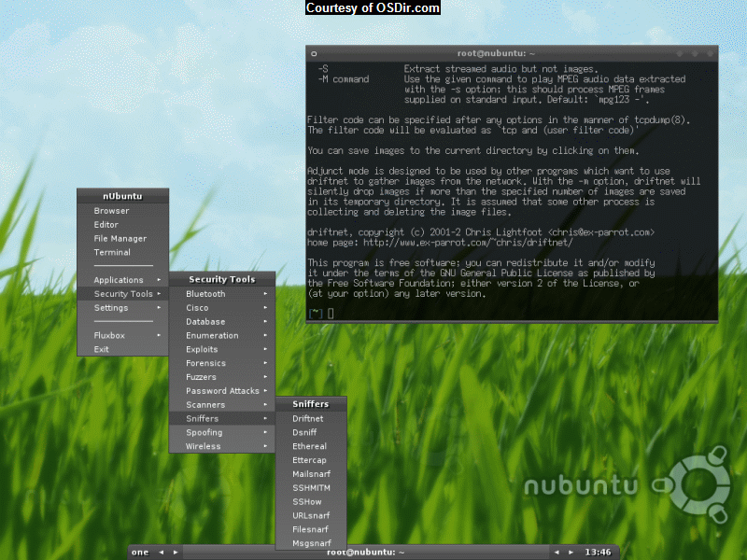Open the Fluxbox submenu
The width and height of the screenshot is (747, 560).
tap(122, 335)
